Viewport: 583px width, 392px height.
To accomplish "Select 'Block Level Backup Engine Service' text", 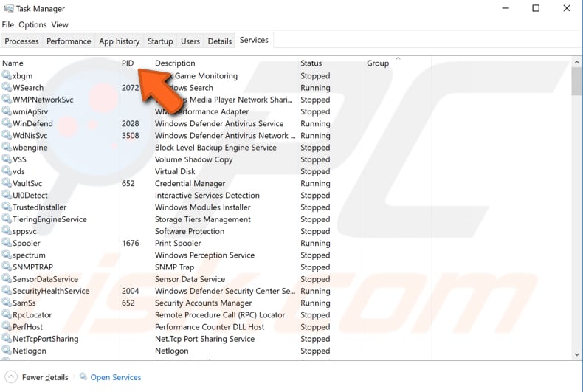I will pyautogui.click(x=215, y=148).
